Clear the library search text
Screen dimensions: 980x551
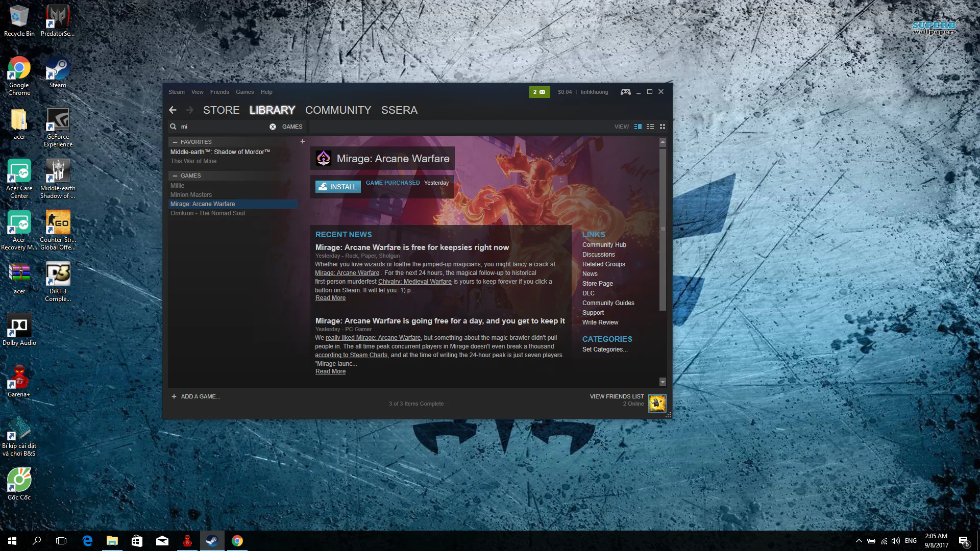(273, 127)
